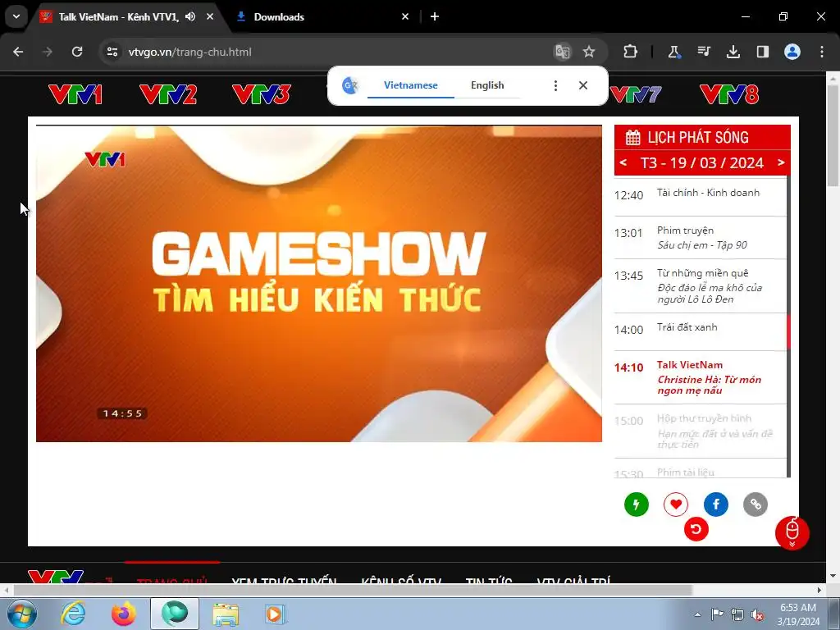Click the page horizontal scrollbar thumb
840x630 pixels.
pyautogui.click(x=353, y=590)
